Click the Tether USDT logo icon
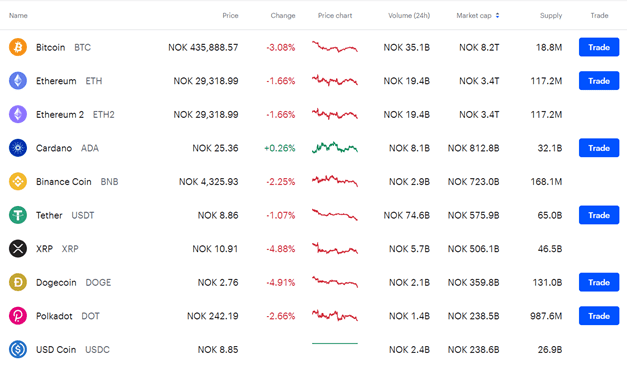Image resolution: width=627 pixels, height=369 pixels. (18, 215)
